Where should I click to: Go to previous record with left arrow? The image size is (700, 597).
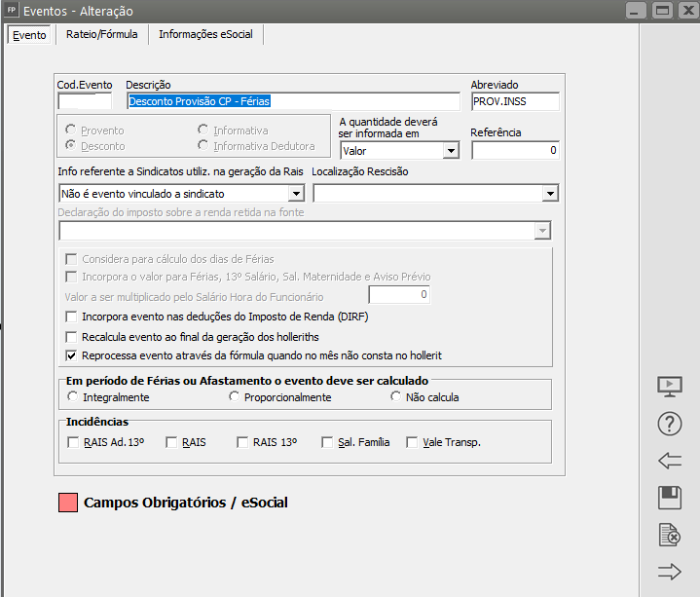pyautogui.click(x=669, y=461)
